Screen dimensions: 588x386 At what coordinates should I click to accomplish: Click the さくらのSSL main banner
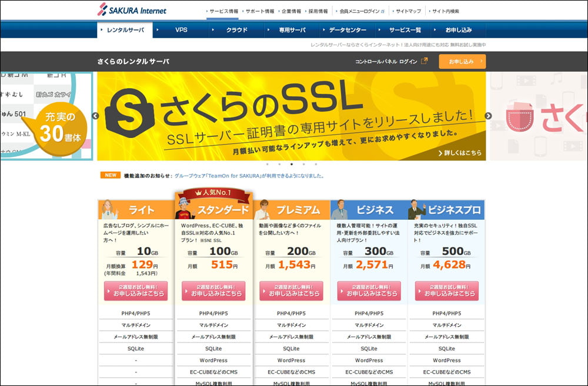[x=292, y=116]
